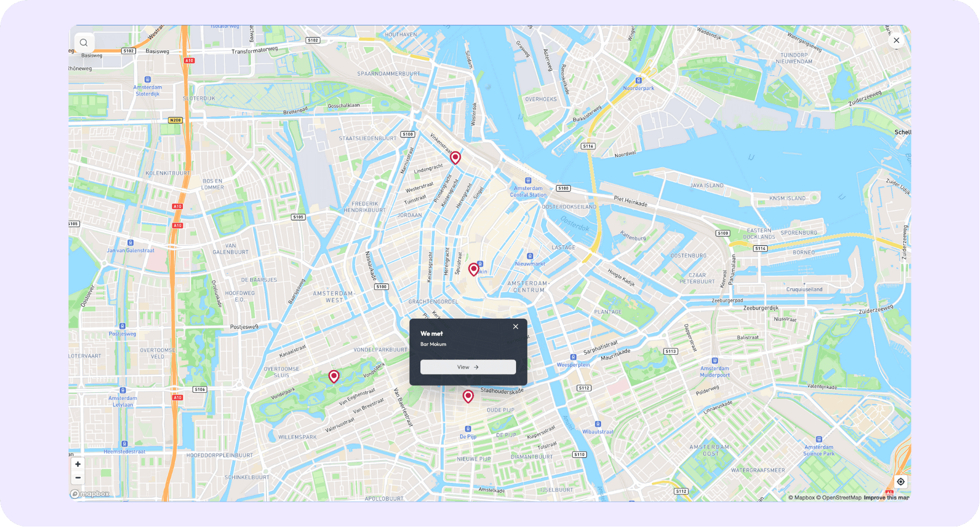
Task: Select the marker inside Vondelpark
Action: pyautogui.click(x=334, y=376)
